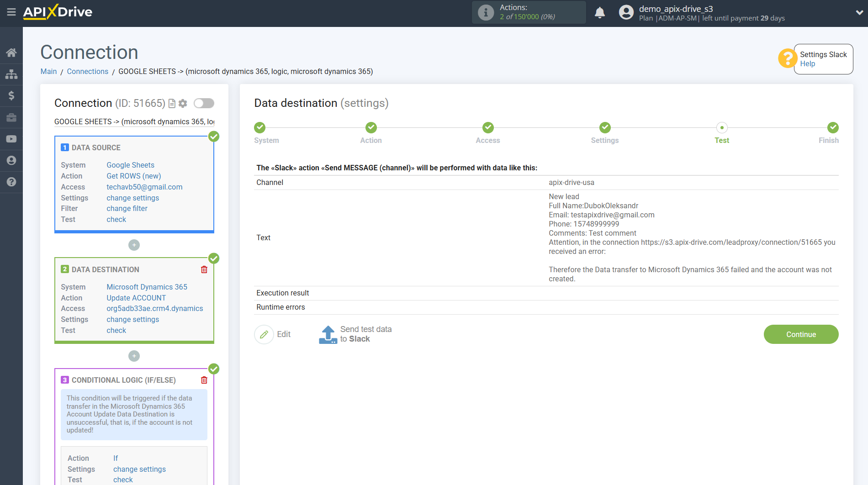Image resolution: width=868 pixels, height=485 pixels.
Task: Click the actions info icon
Action: coord(486,12)
